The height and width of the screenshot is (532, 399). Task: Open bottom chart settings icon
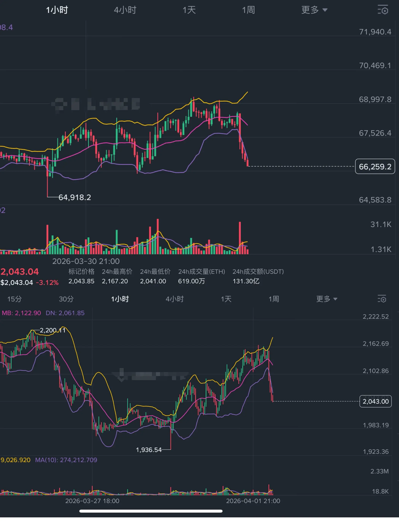382,299
